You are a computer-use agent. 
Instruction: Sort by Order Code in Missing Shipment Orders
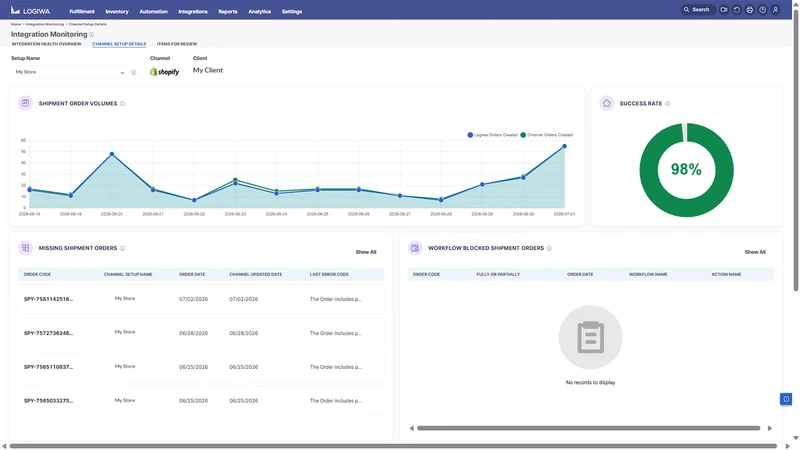pos(37,274)
